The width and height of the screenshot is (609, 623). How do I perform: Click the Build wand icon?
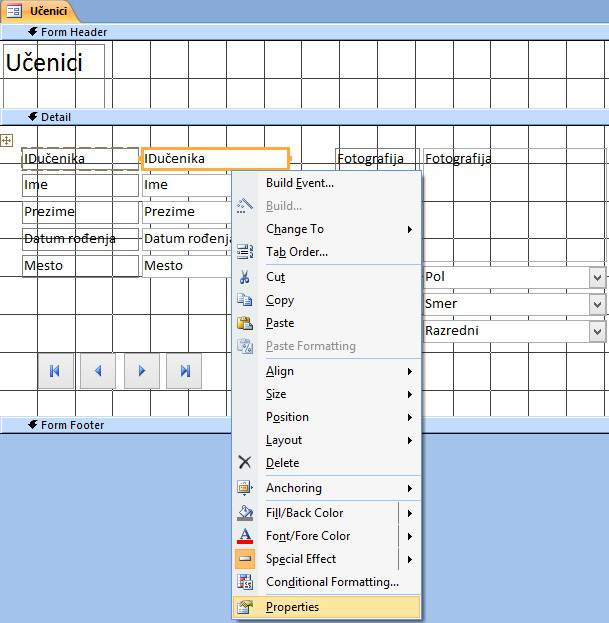245,206
